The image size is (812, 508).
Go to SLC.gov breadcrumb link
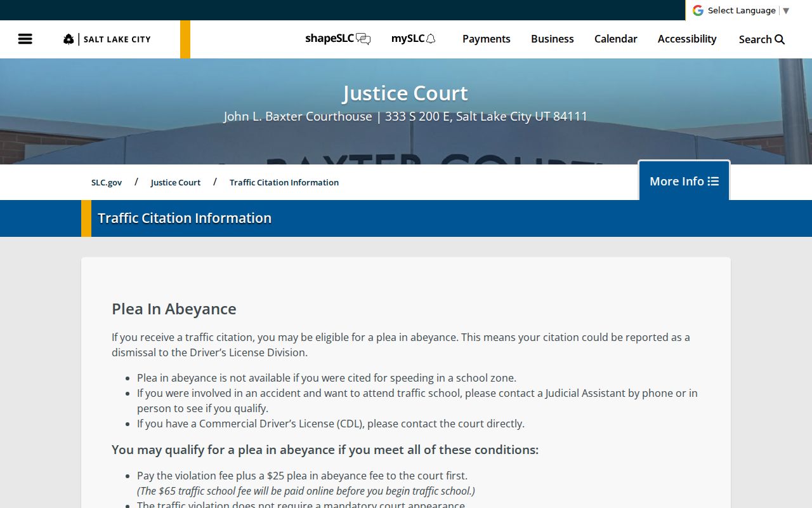(107, 182)
